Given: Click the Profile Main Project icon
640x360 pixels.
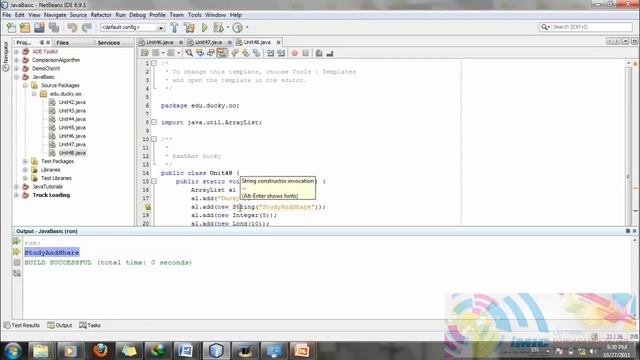Looking at the screenshot, I should (238, 27).
